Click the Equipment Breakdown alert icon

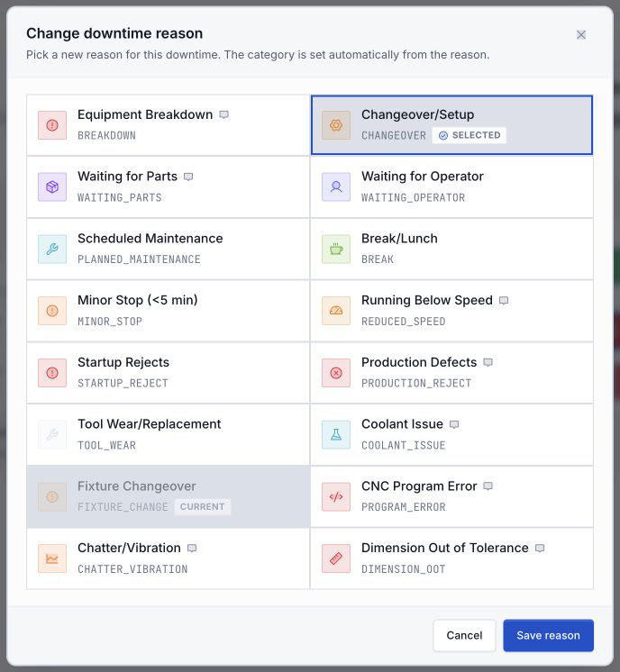point(52,125)
